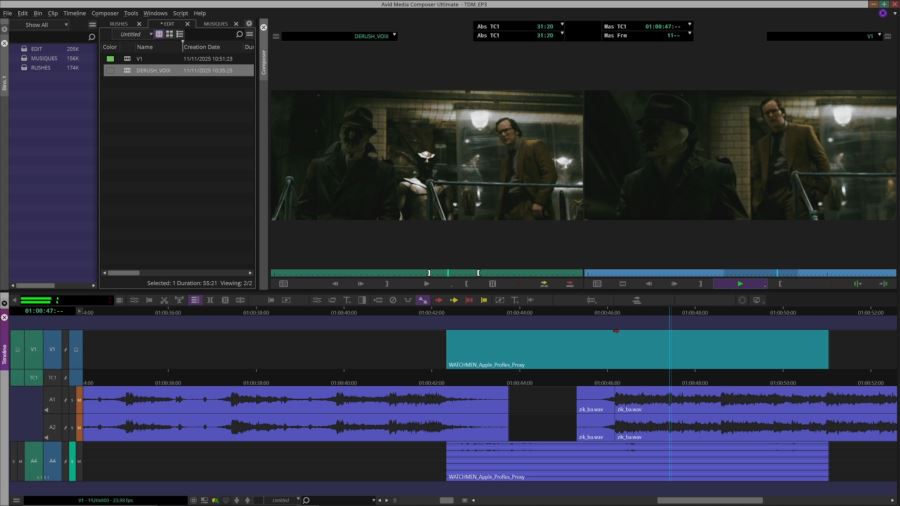The height and width of the screenshot is (506, 900).
Task: Switch bin to Frame view icon
Action: (x=170, y=34)
